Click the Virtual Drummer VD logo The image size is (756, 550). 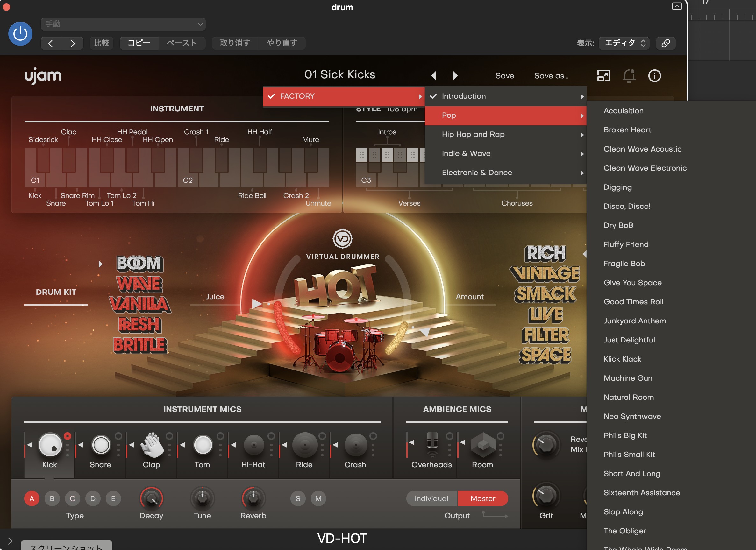[342, 238]
